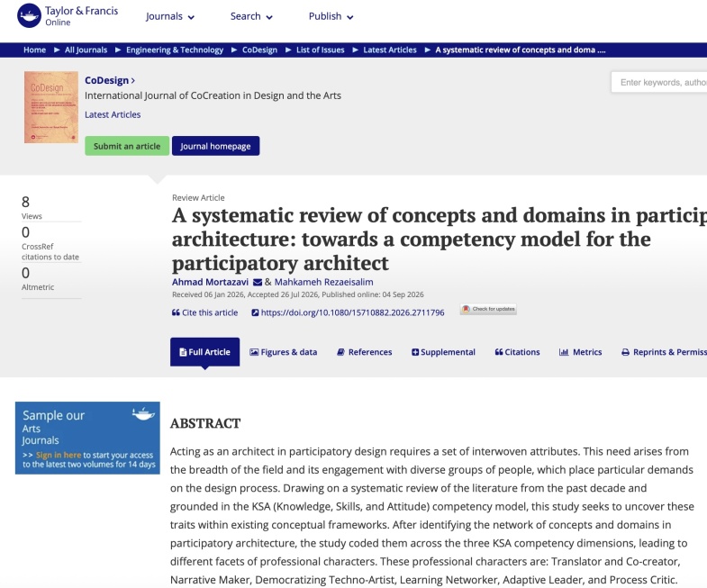Click the Submit an article button
Screen dimensions: 707x588
tap(127, 146)
